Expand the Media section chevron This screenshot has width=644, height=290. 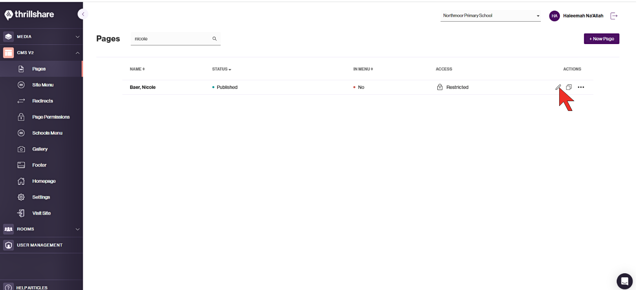pos(77,37)
